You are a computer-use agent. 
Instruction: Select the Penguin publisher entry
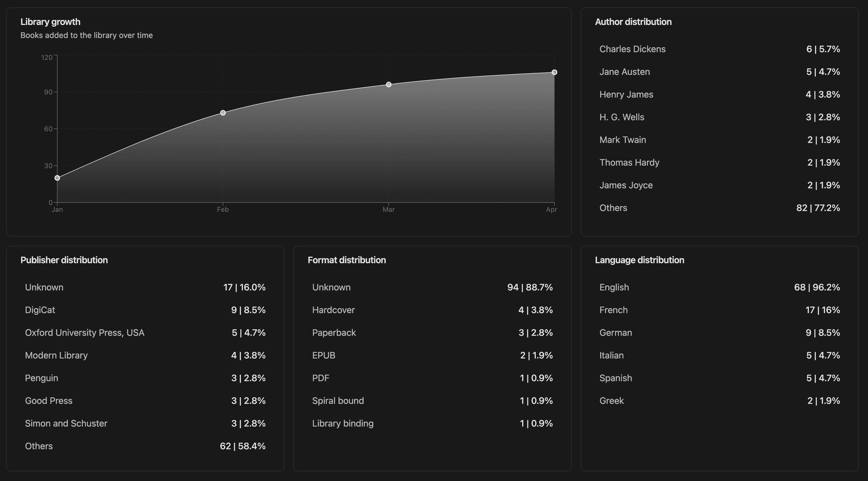coord(41,378)
